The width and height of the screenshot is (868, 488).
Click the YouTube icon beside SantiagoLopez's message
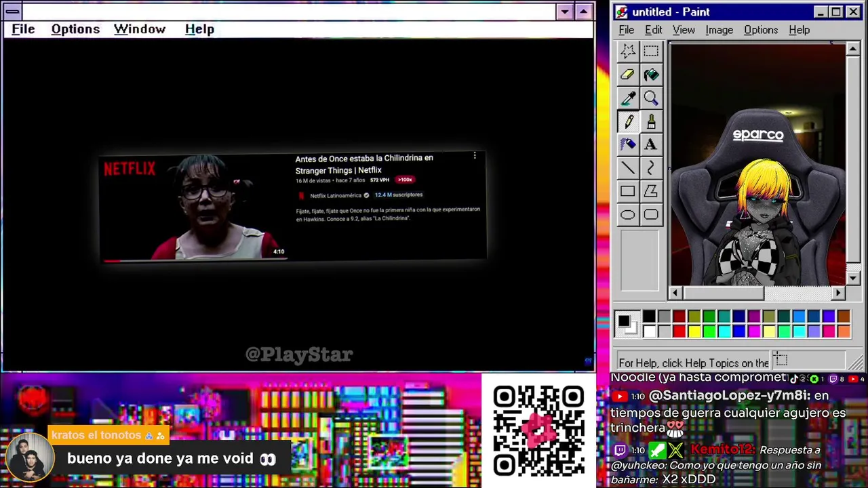point(619,396)
